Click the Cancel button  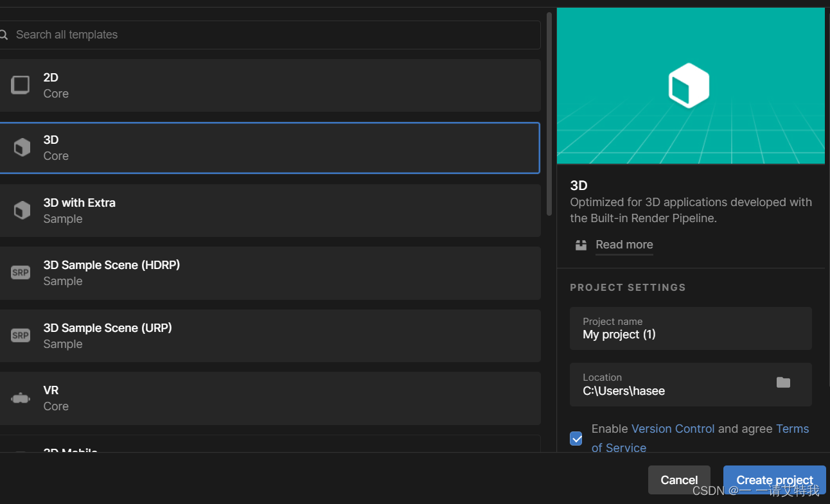coord(679,480)
